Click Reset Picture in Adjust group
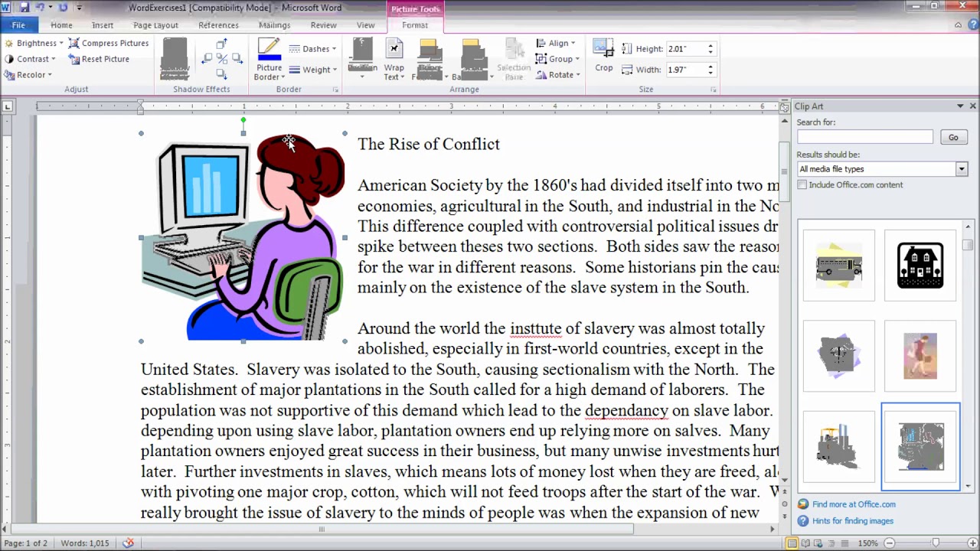This screenshot has height=551, width=980. pyautogui.click(x=100, y=59)
